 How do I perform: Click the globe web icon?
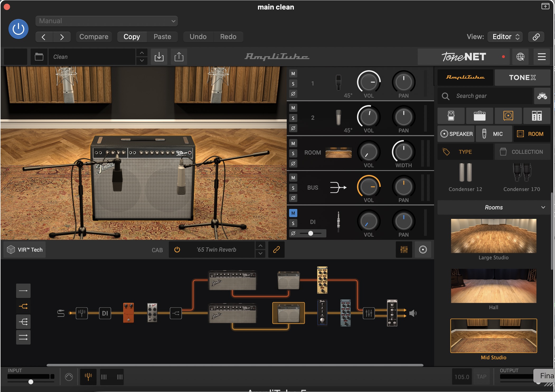[x=520, y=57]
